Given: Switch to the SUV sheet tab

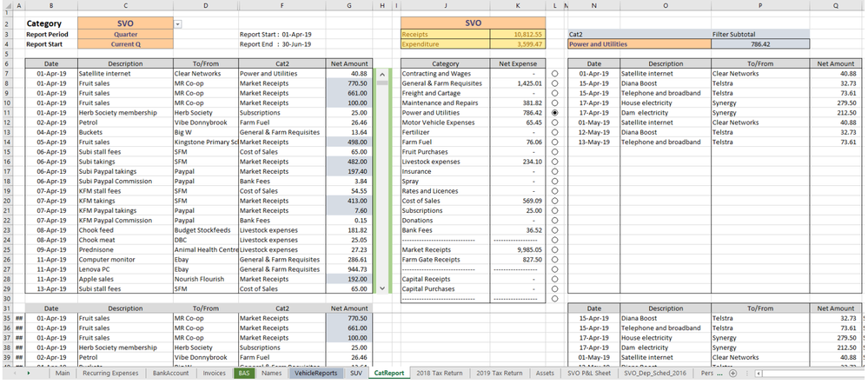Looking at the screenshot, I should click(356, 374).
